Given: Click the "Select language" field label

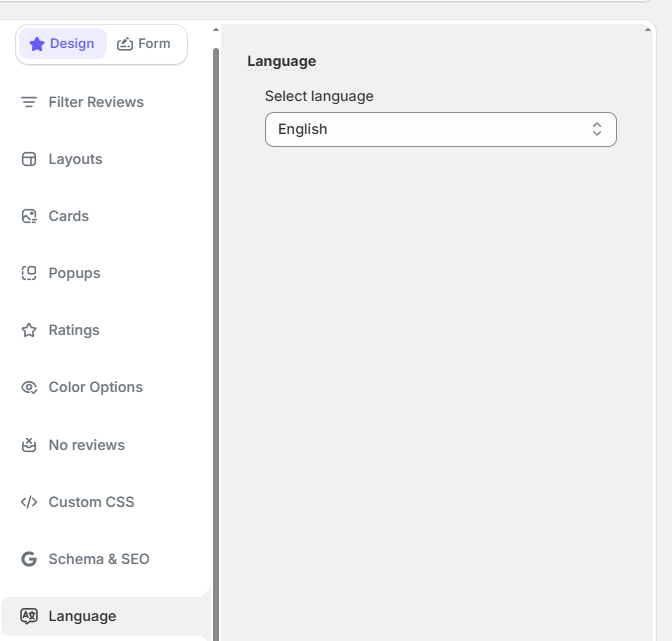Looking at the screenshot, I should click(319, 96).
